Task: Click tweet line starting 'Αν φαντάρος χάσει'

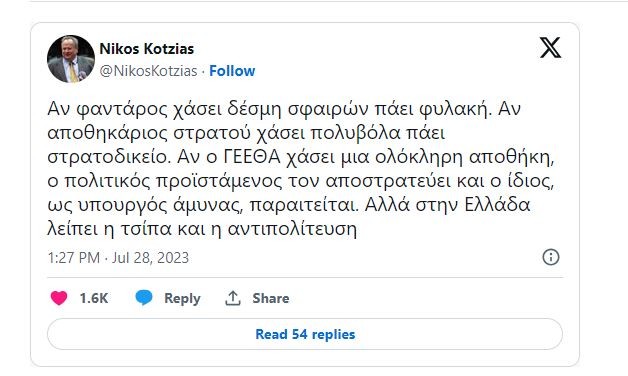Action: click(x=284, y=109)
